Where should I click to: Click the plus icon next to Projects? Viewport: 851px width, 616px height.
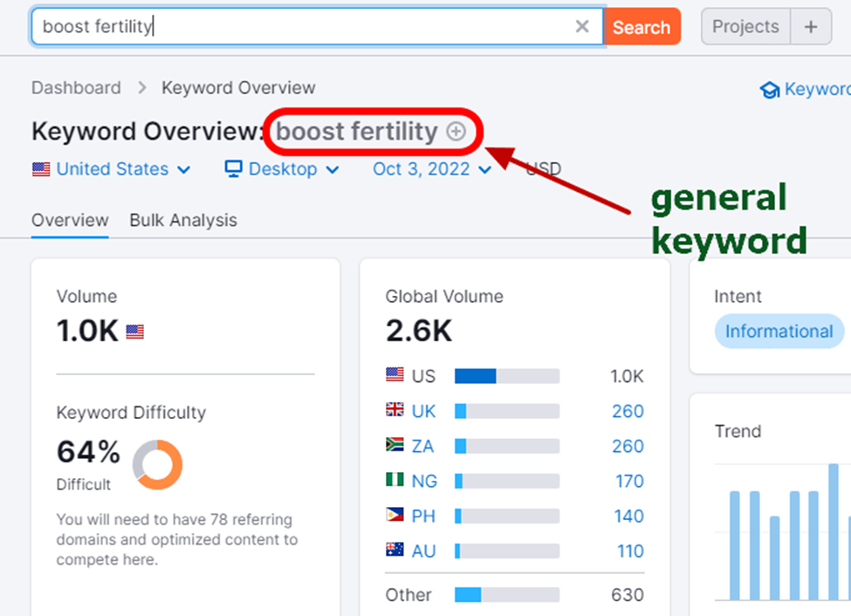pyautogui.click(x=811, y=27)
